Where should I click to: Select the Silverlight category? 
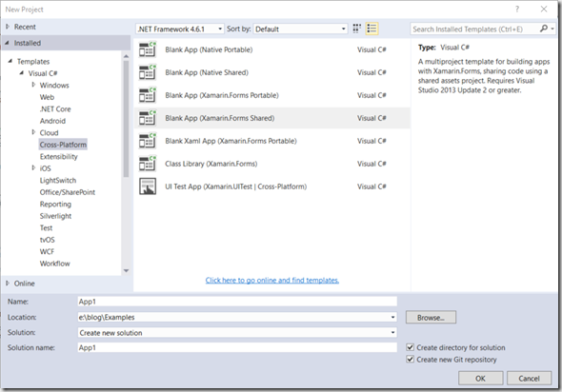(x=55, y=216)
